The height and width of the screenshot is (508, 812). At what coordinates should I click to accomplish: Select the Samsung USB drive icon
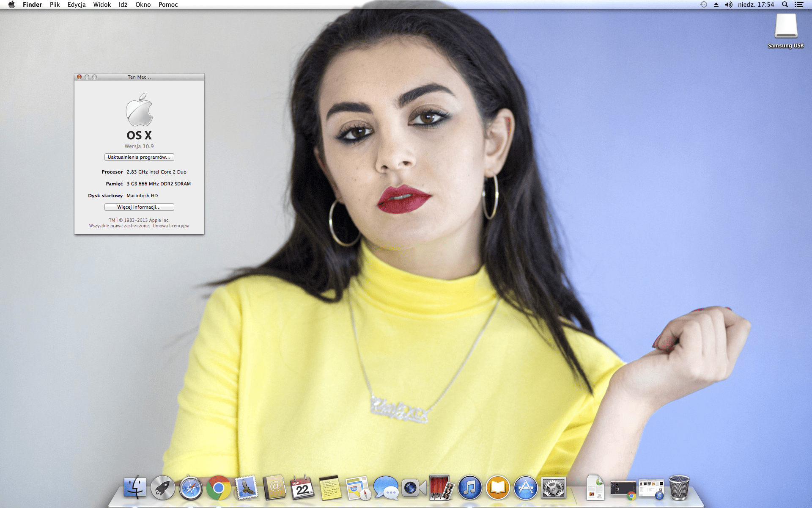pos(786,27)
